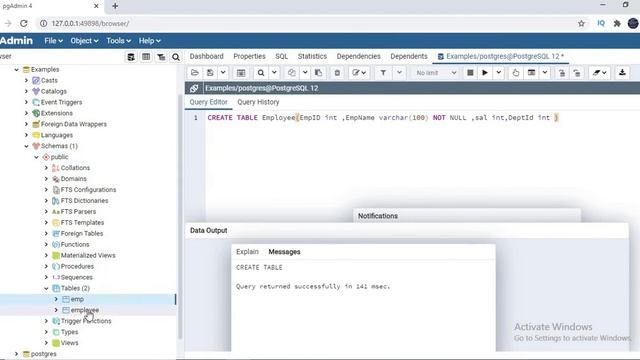The height and width of the screenshot is (360, 640).
Task: Open the Explain options dropdown arrow
Action: [x=545, y=73]
